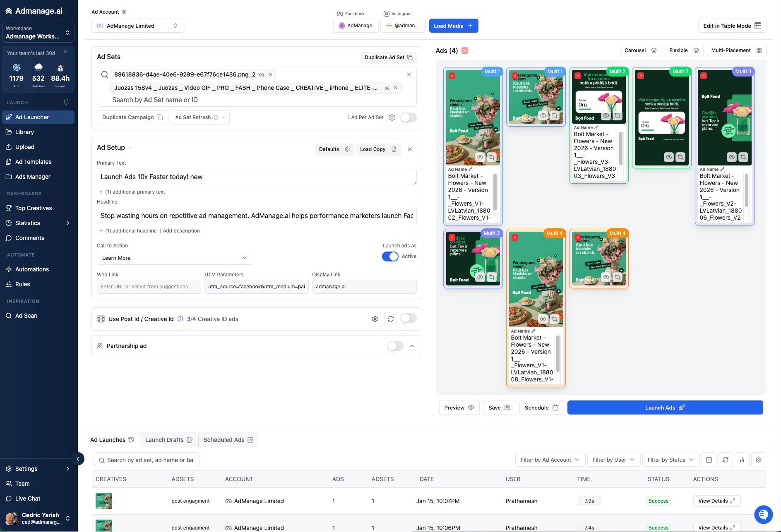Open the Upload page
The image size is (781, 532).
(38, 147)
